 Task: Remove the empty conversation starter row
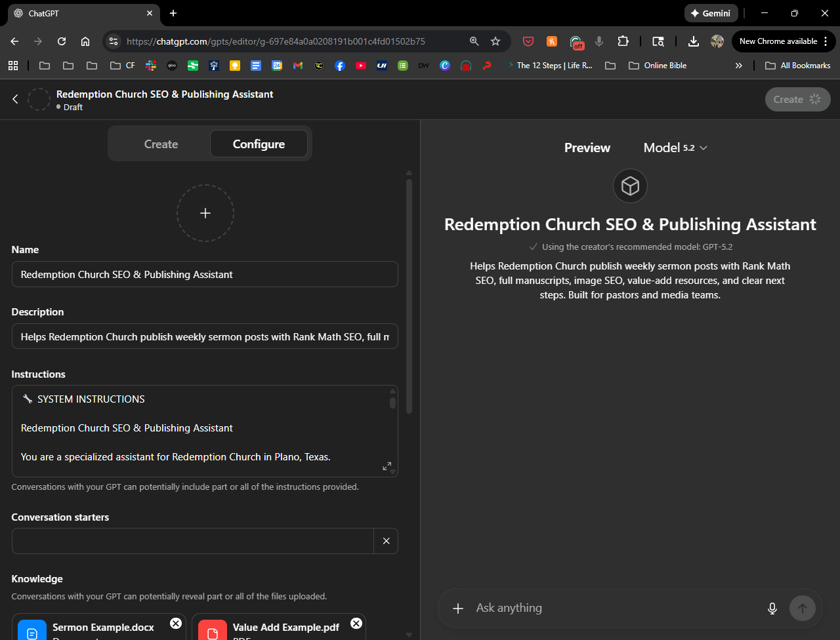coord(386,541)
